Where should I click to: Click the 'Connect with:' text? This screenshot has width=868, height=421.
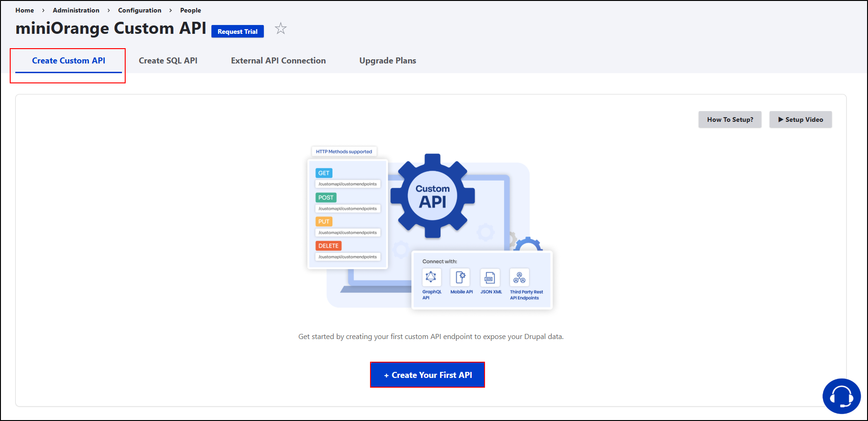click(440, 261)
